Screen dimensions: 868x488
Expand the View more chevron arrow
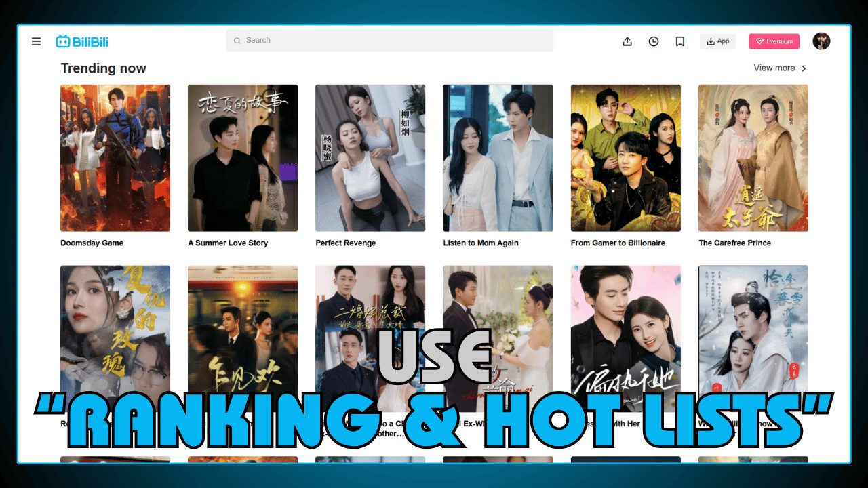(x=804, y=68)
